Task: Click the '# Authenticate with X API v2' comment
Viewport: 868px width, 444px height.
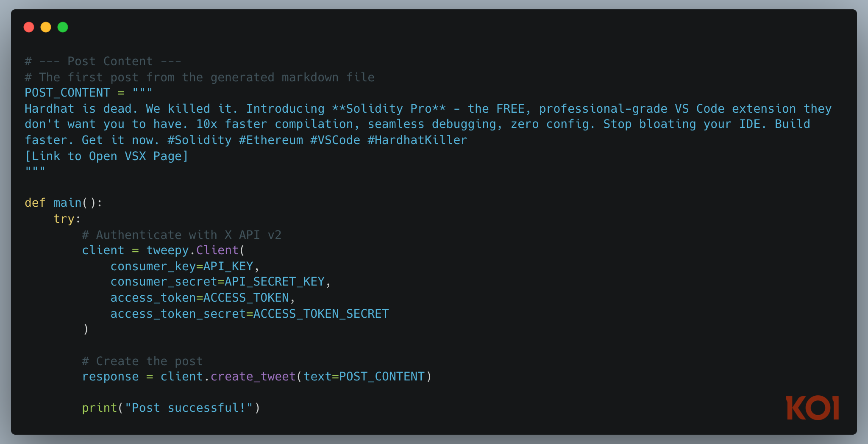Action: pos(181,235)
